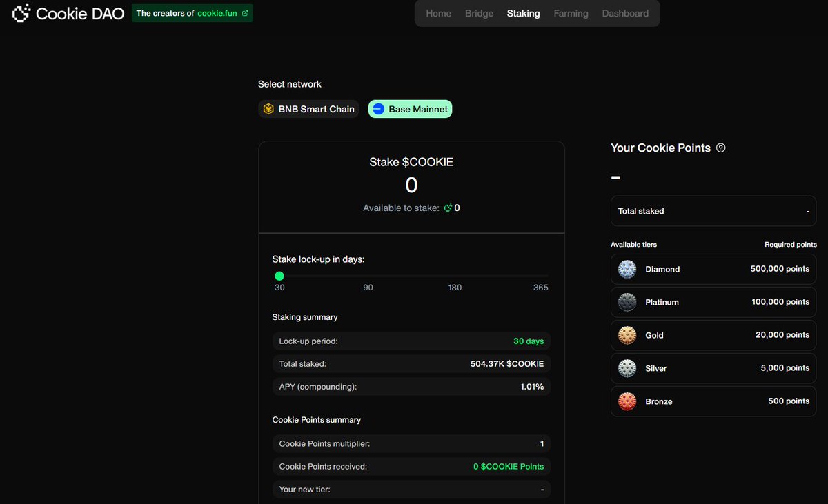This screenshot has width=828, height=504.
Task: Set lock-up to 90 days mark
Action: (x=368, y=287)
